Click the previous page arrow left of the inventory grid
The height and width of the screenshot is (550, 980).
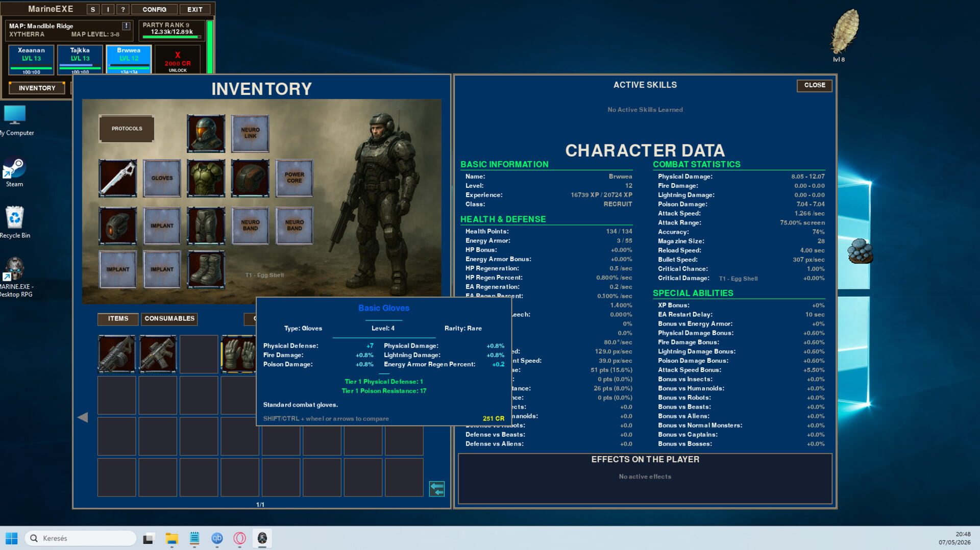point(83,417)
